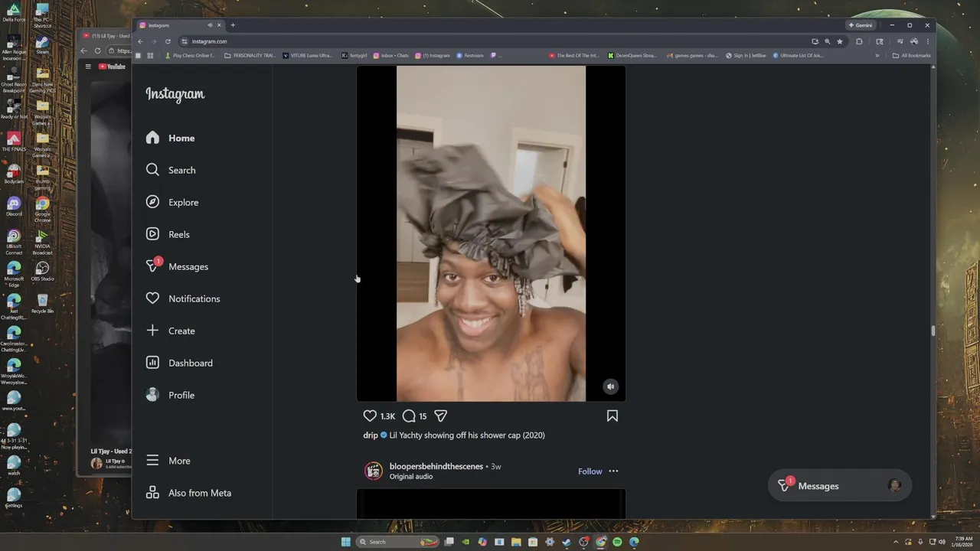Open the Chrome extensions puzzle icon
This screenshot has width=980, height=551.
click(x=859, y=41)
